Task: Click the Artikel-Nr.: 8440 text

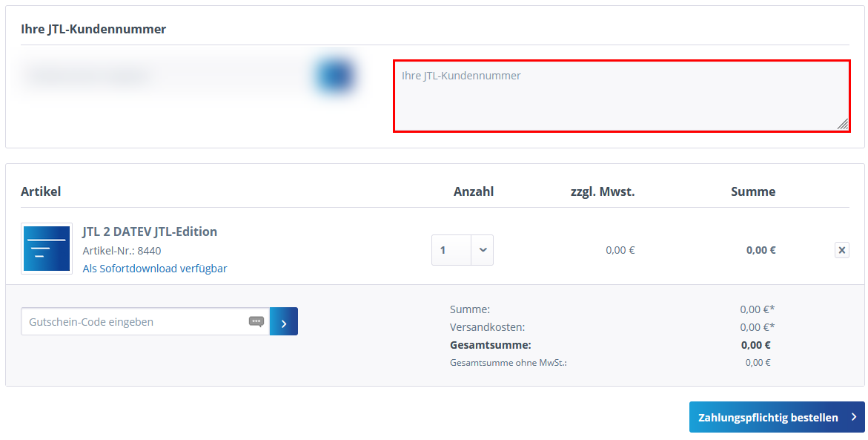Action: pyautogui.click(x=122, y=251)
